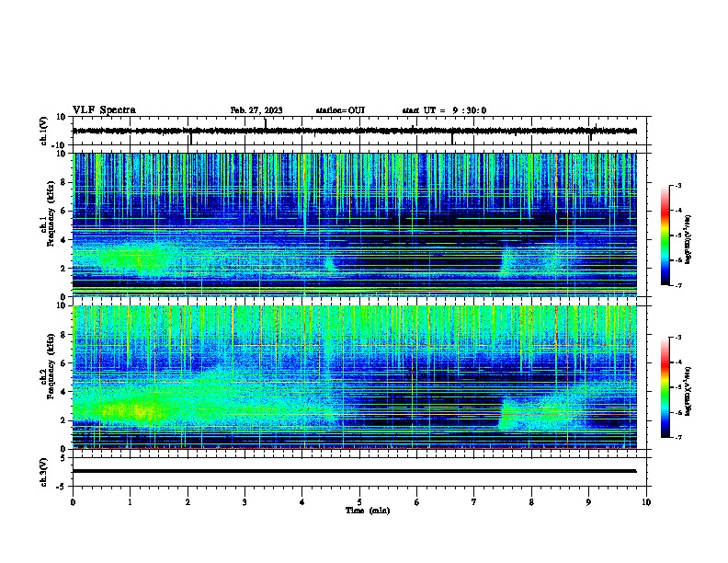Click the x-axis tick label "4"
The width and height of the screenshot is (728, 563).
[x=302, y=502]
